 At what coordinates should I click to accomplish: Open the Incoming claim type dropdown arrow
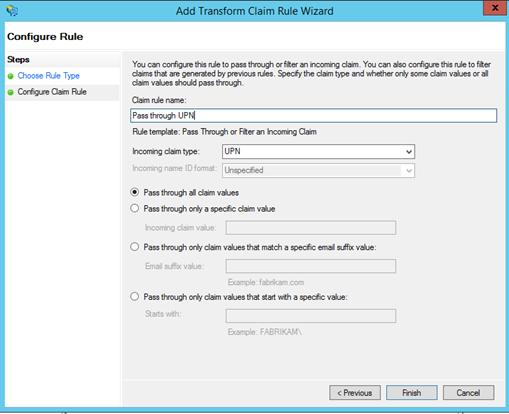pyautogui.click(x=409, y=152)
